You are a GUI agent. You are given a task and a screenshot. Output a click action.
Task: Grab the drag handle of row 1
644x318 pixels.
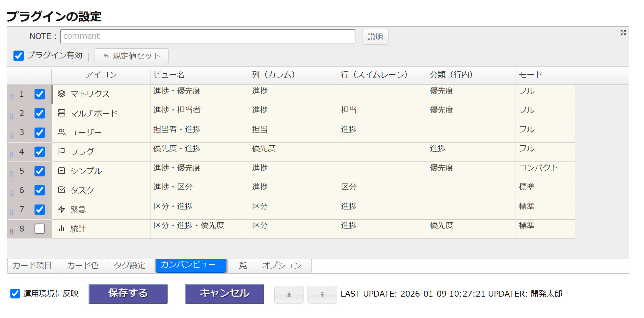click(12, 97)
